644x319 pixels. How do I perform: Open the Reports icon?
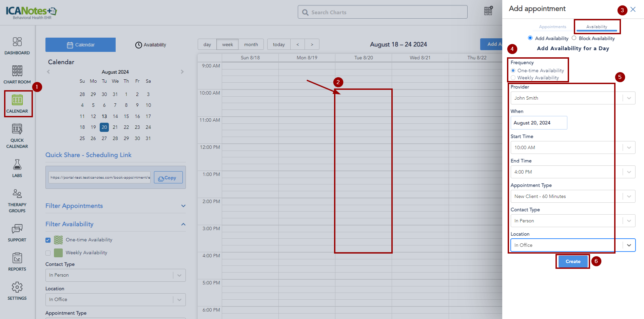click(17, 262)
